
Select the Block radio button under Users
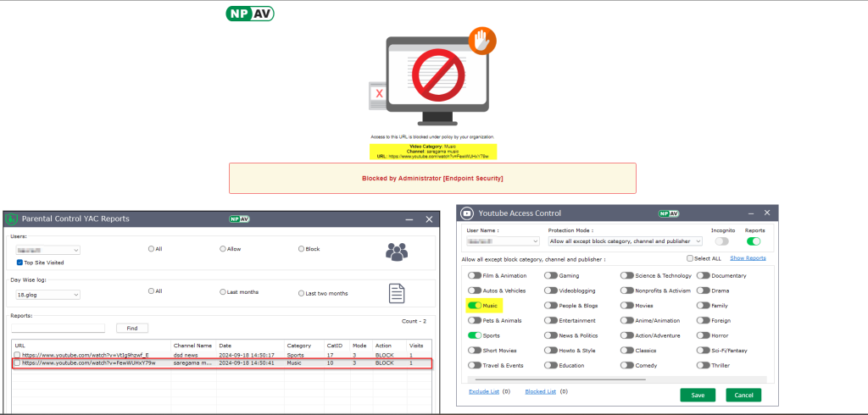point(301,249)
